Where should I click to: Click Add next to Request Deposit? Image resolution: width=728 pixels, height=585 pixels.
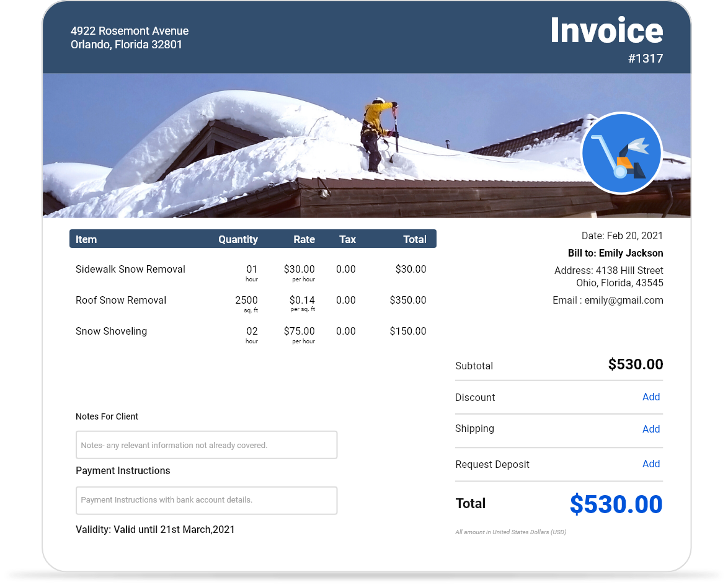coord(650,464)
